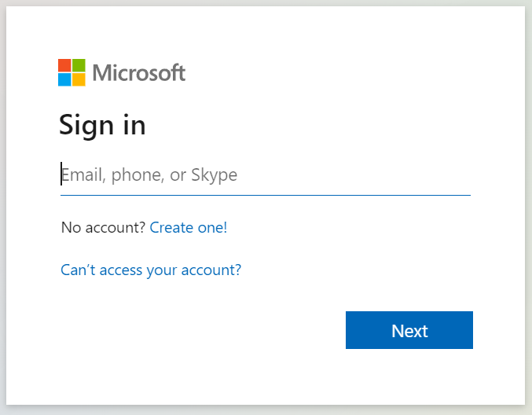This screenshot has height=415, width=532.
Task: Click the Sign in heading
Action: (x=102, y=126)
